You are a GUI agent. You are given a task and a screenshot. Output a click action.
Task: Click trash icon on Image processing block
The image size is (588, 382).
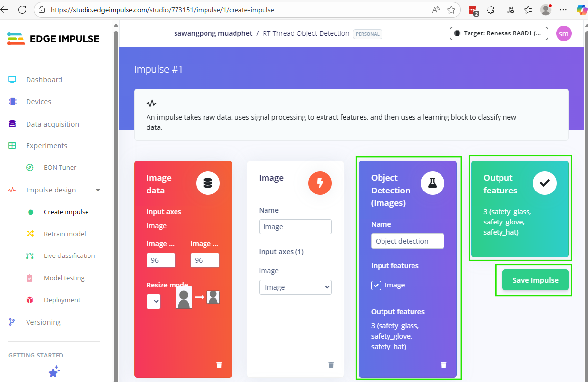pyautogui.click(x=331, y=365)
